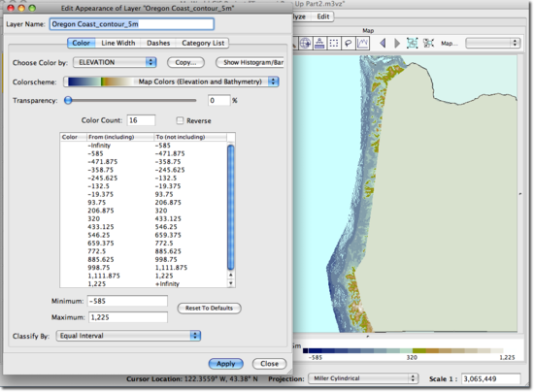
Task: Click the 320 legend label
Action: pyautogui.click(x=412, y=357)
